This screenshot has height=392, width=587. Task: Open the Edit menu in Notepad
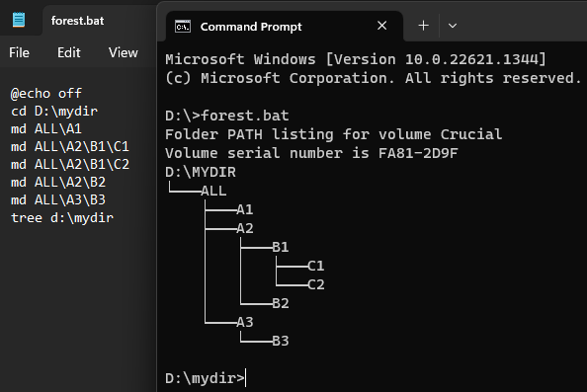click(69, 52)
